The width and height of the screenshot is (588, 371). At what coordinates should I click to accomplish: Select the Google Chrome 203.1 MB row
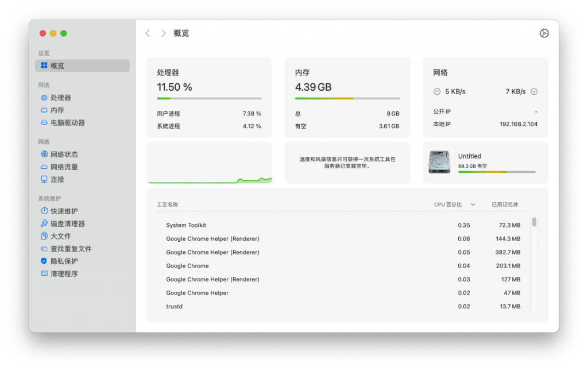point(343,265)
